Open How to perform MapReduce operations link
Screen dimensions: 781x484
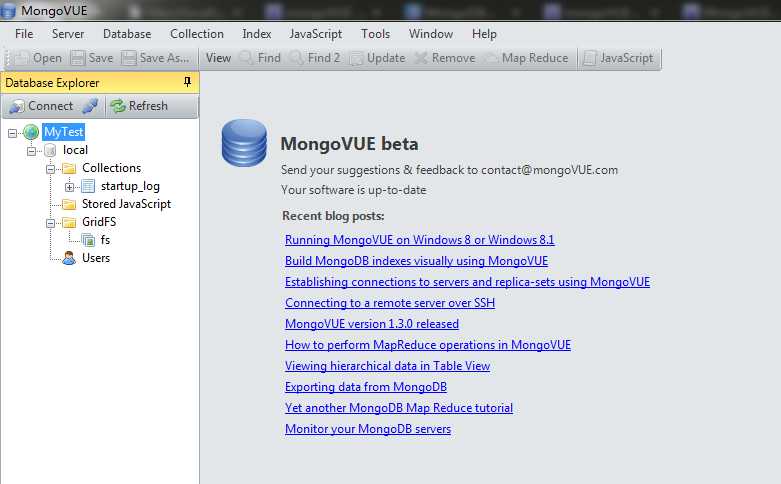pos(428,345)
